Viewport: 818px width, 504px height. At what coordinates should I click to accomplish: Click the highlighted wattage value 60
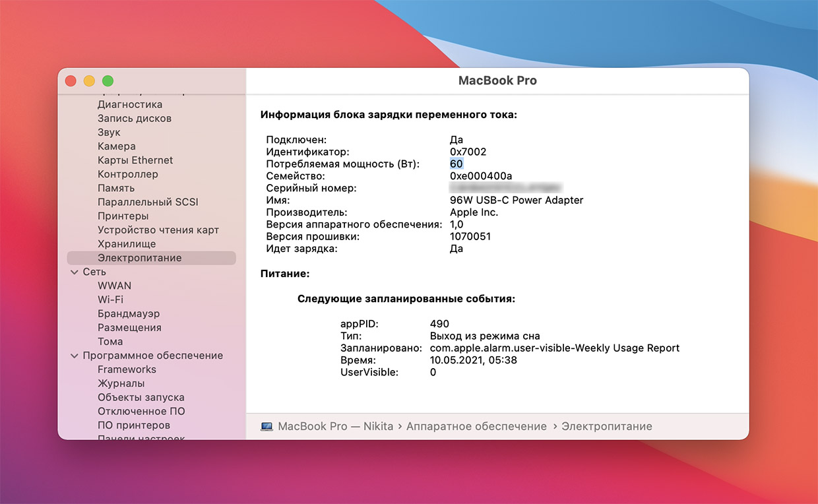(x=456, y=164)
